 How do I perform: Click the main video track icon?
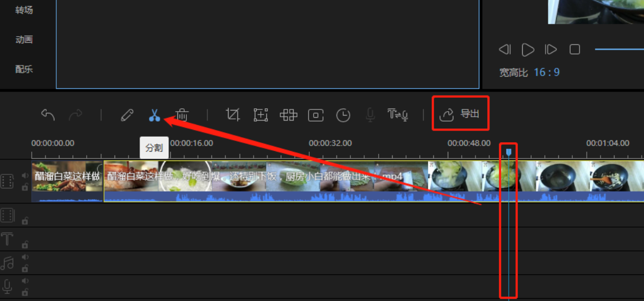7,181
